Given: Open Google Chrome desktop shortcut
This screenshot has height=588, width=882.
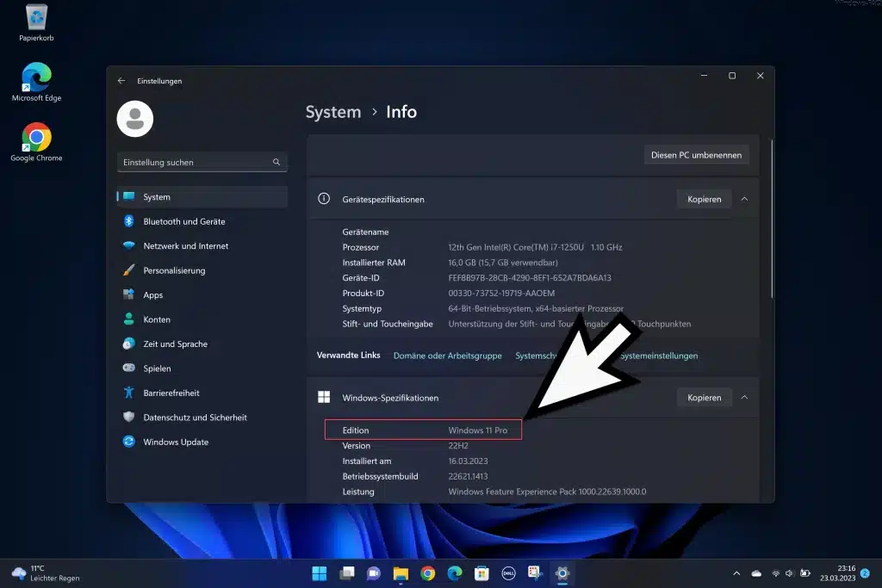Looking at the screenshot, I should (36, 142).
